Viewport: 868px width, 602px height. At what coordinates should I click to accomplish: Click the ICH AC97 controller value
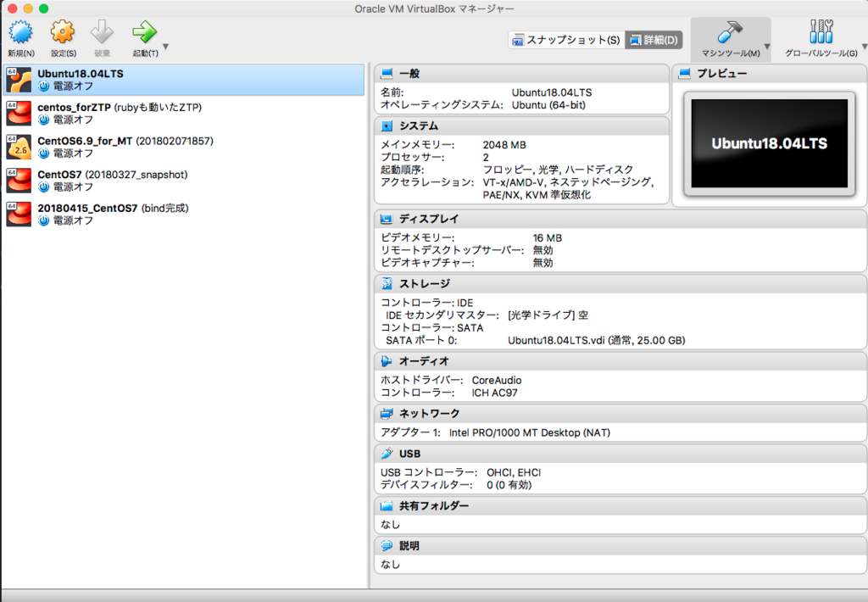point(494,393)
